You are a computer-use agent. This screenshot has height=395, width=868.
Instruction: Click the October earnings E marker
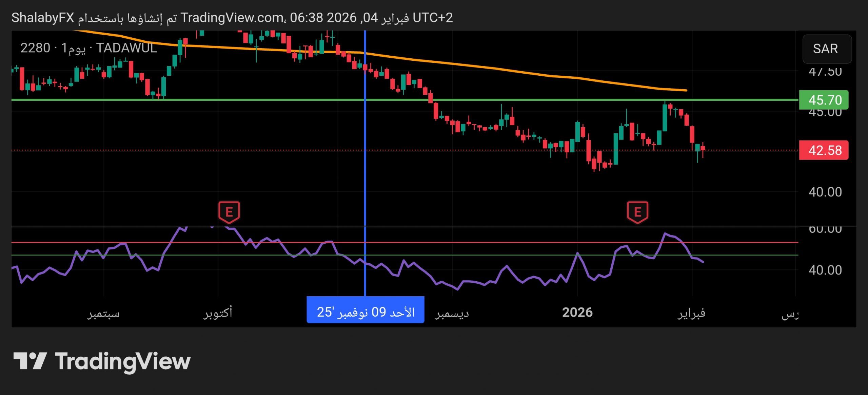[x=229, y=212]
